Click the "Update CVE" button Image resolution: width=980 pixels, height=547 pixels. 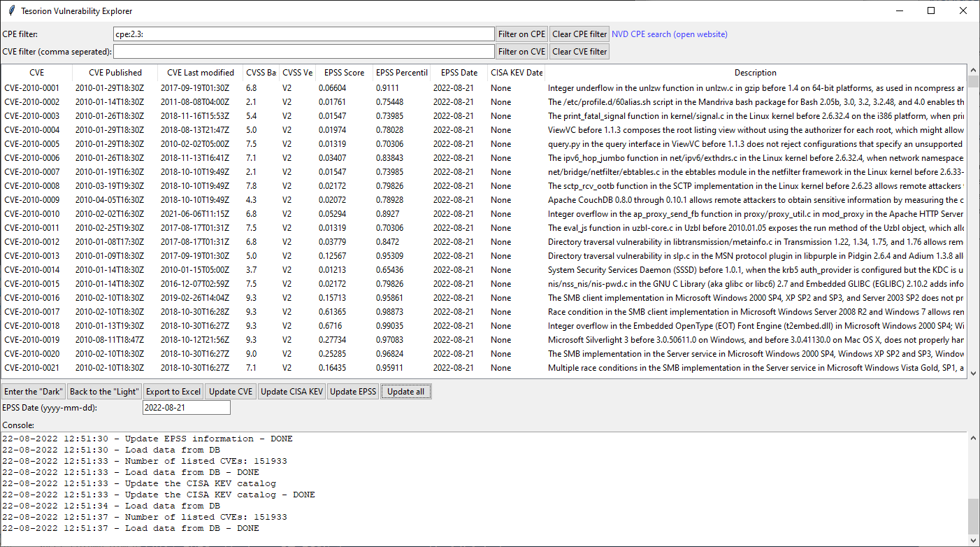pos(230,391)
